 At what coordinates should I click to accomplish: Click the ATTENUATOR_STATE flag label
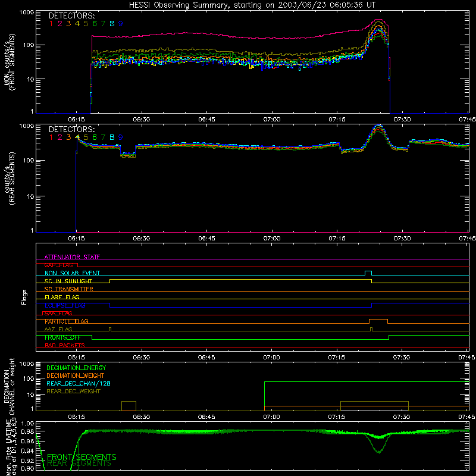(x=72, y=257)
